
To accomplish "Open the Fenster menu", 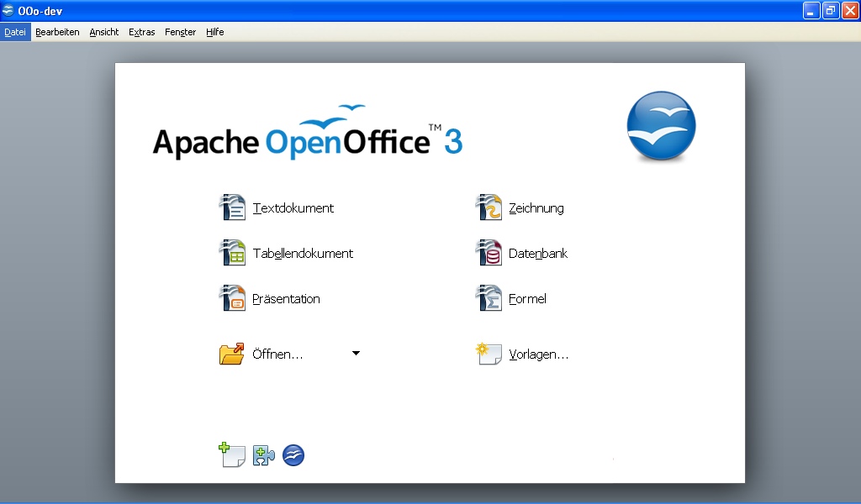I will point(180,32).
